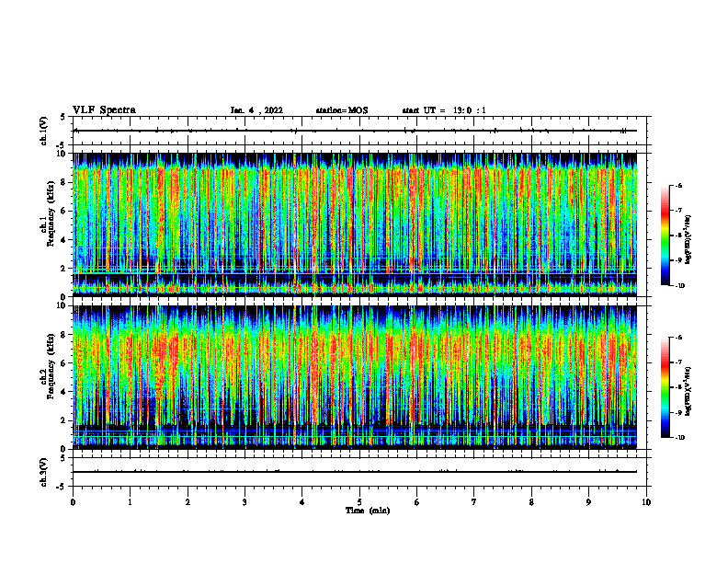Click time axis tick label "5"
The width and height of the screenshot is (728, 563).
click(359, 502)
